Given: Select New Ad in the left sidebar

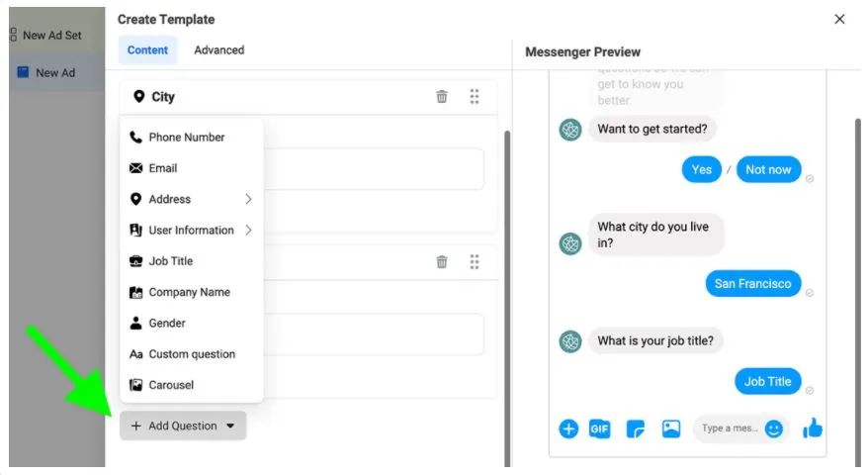Looking at the screenshot, I should (54, 72).
